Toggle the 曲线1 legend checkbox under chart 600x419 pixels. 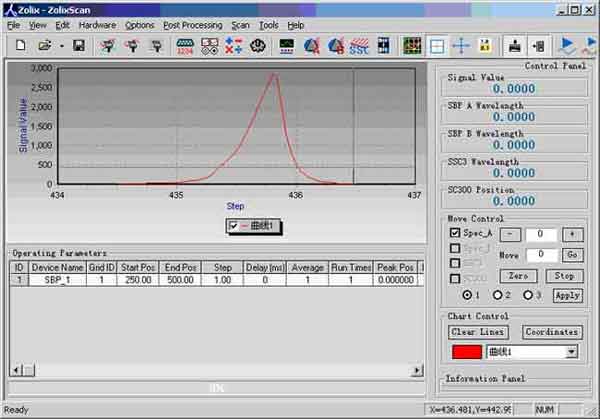click(233, 226)
